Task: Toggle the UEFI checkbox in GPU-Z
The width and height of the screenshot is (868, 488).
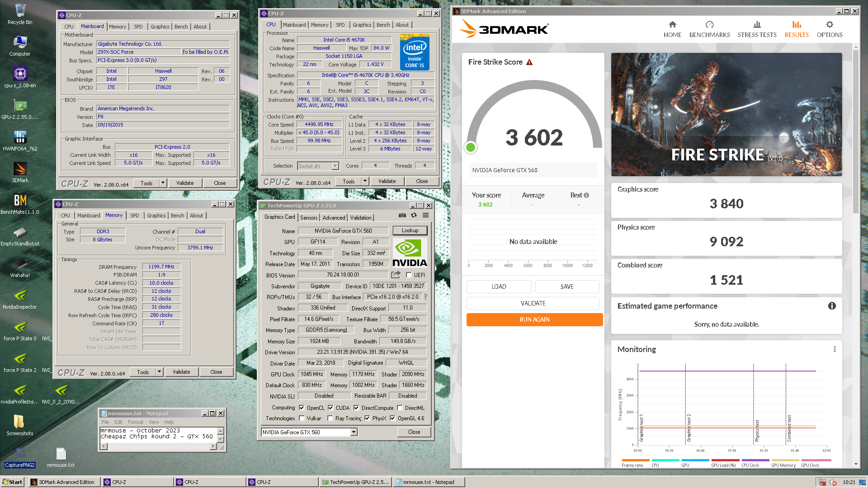Action: [409, 275]
